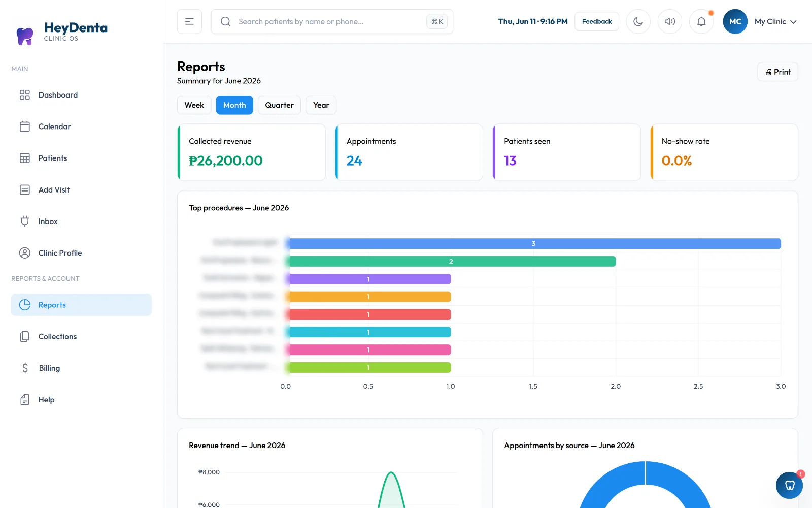Select the Quarter period tab

[279, 105]
